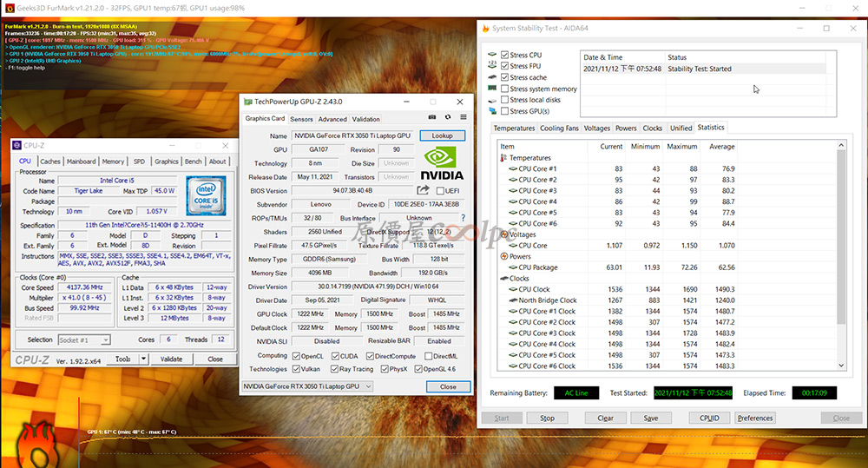
Task: Click the chip icon beside Stress CPU
Action: pos(492,55)
